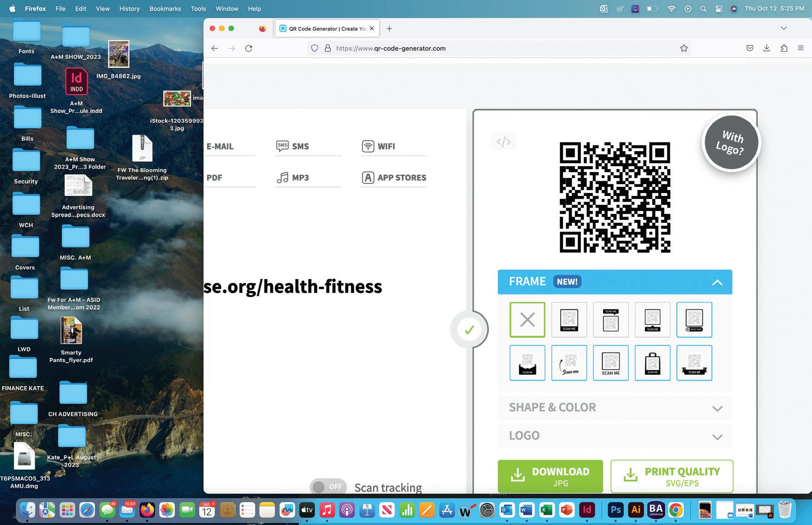Save page to Pocket icon in toolbar
The height and width of the screenshot is (525, 812).
(750, 48)
